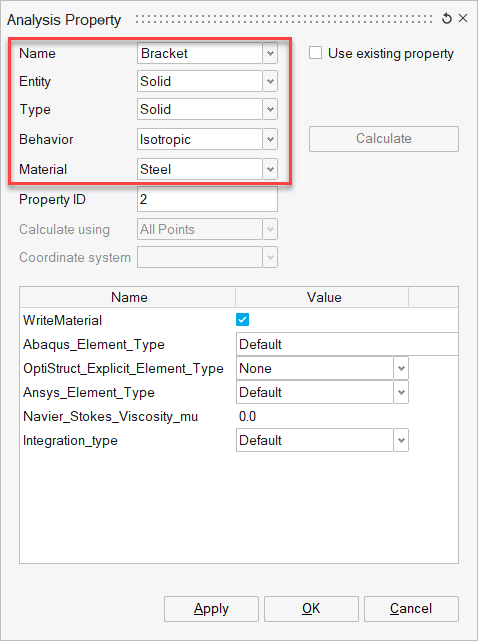Select the Navier_Stokes_Viscosity_mu value cell
The image size is (478, 641).
pyautogui.click(x=322, y=417)
